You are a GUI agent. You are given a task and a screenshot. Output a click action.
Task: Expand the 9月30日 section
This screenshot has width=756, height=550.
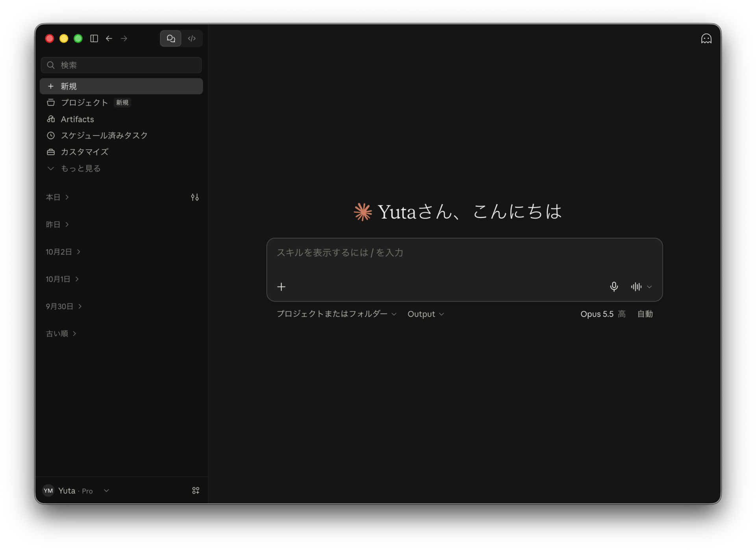[x=64, y=306]
